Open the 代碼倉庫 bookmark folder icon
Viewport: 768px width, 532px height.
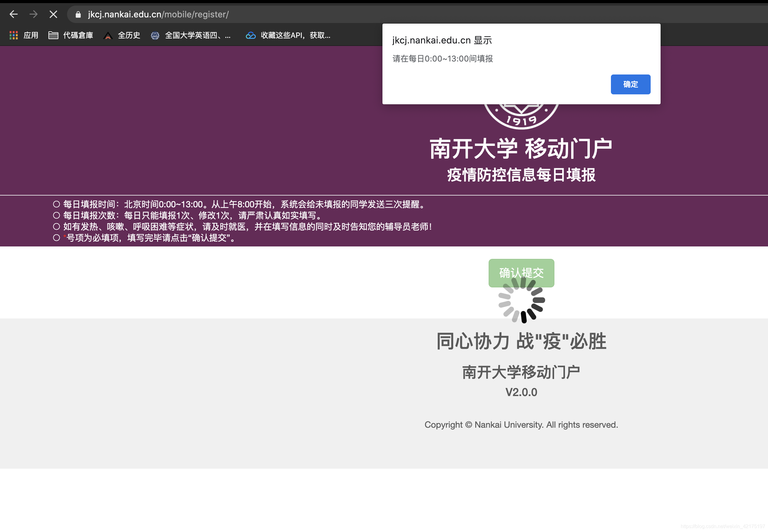click(53, 35)
